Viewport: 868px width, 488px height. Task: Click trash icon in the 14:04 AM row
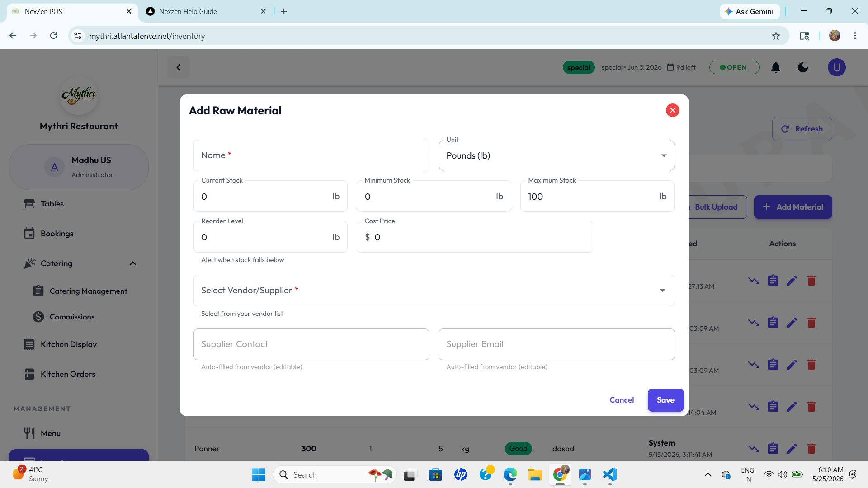click(x=811, y=407)
